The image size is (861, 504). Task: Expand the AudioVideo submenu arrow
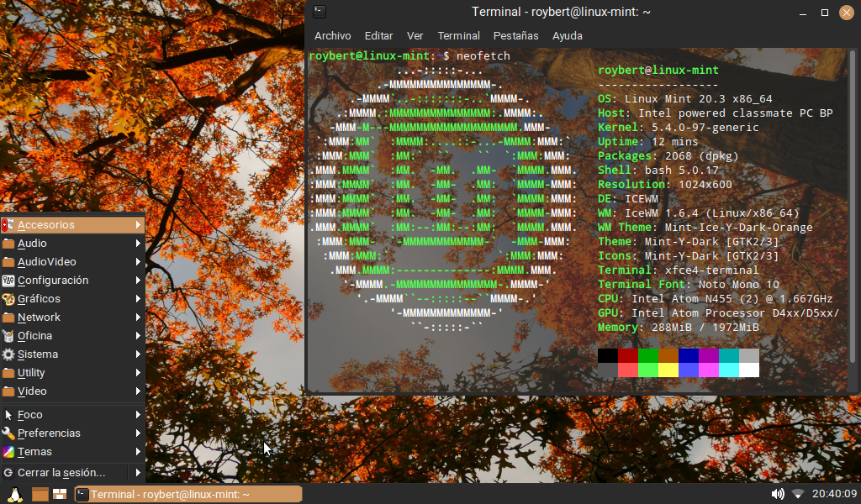[x=138, y=262]
